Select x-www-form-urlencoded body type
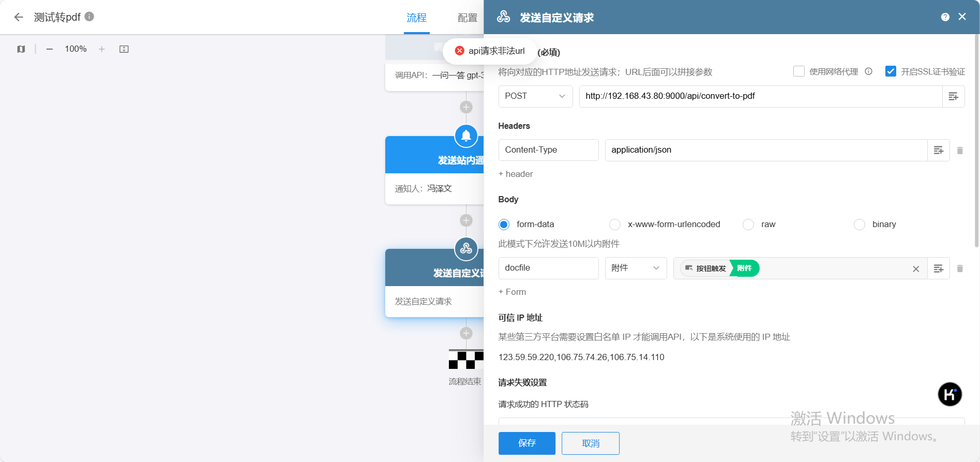 [614, 225]
